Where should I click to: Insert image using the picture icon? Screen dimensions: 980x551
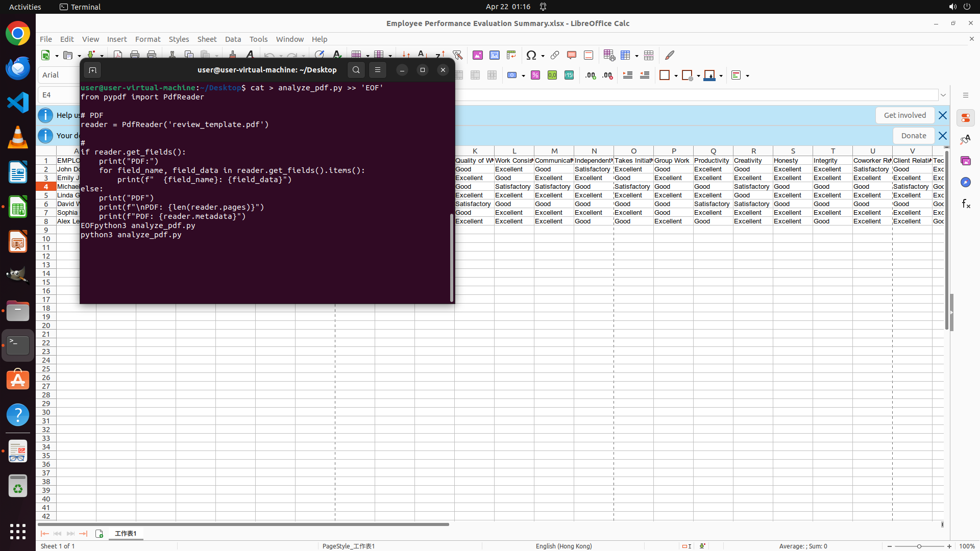click(478, 55)
